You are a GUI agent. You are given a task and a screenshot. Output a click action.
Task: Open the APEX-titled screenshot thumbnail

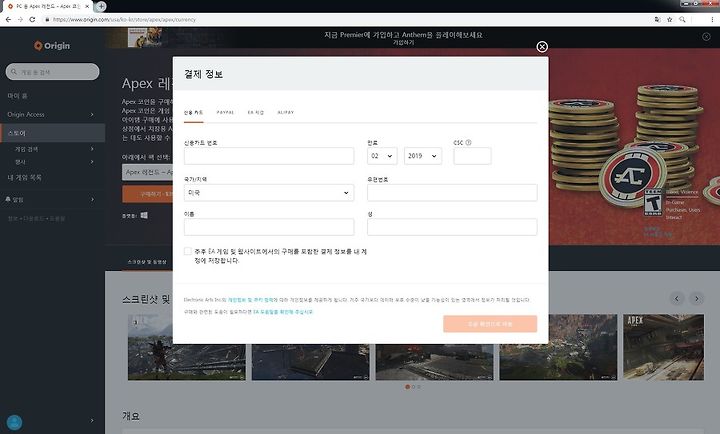[x=664, y=347]
